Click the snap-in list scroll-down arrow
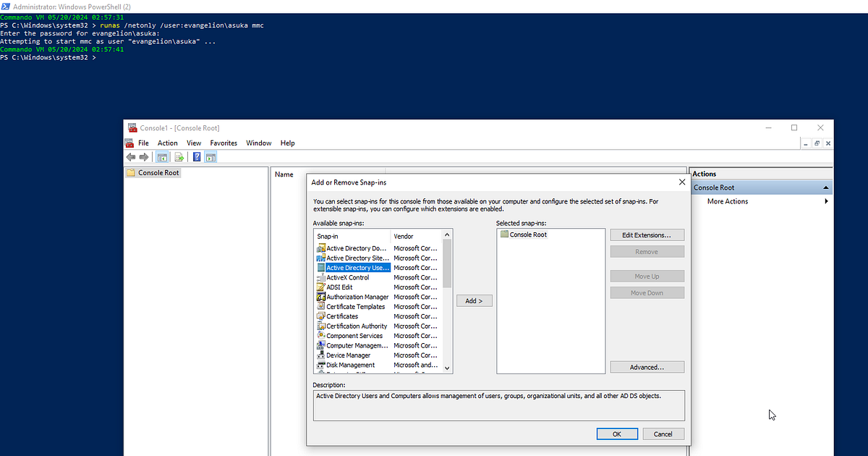The height and width of the screenshot is (456, 868). 447,368
